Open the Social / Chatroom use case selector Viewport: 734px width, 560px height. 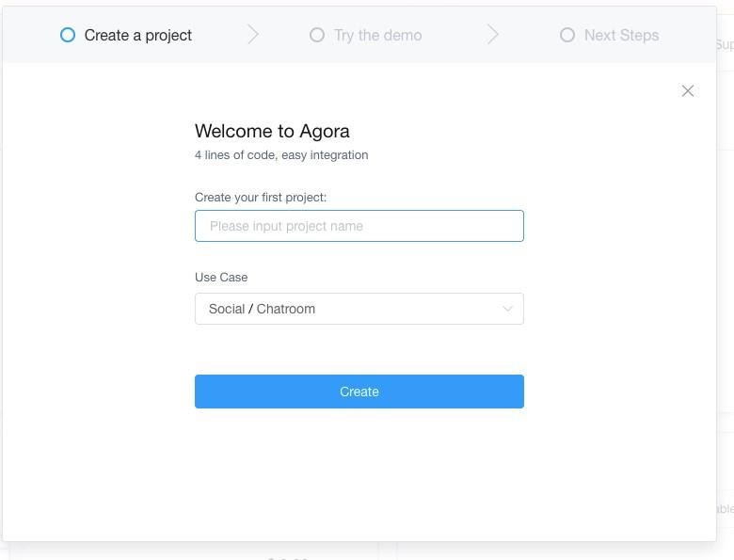pos(358,309)
